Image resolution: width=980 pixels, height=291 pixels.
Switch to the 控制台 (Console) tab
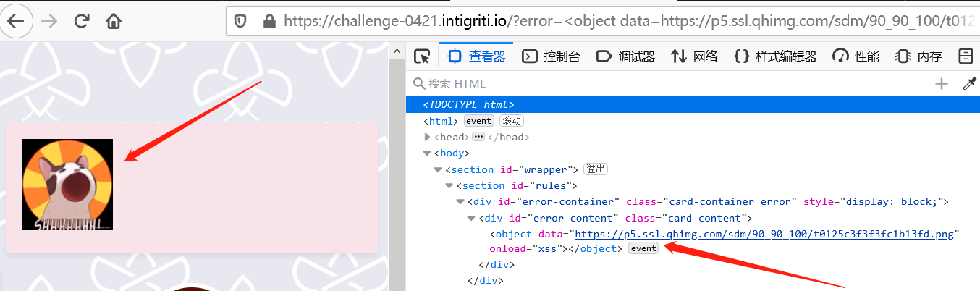point(552,56)
